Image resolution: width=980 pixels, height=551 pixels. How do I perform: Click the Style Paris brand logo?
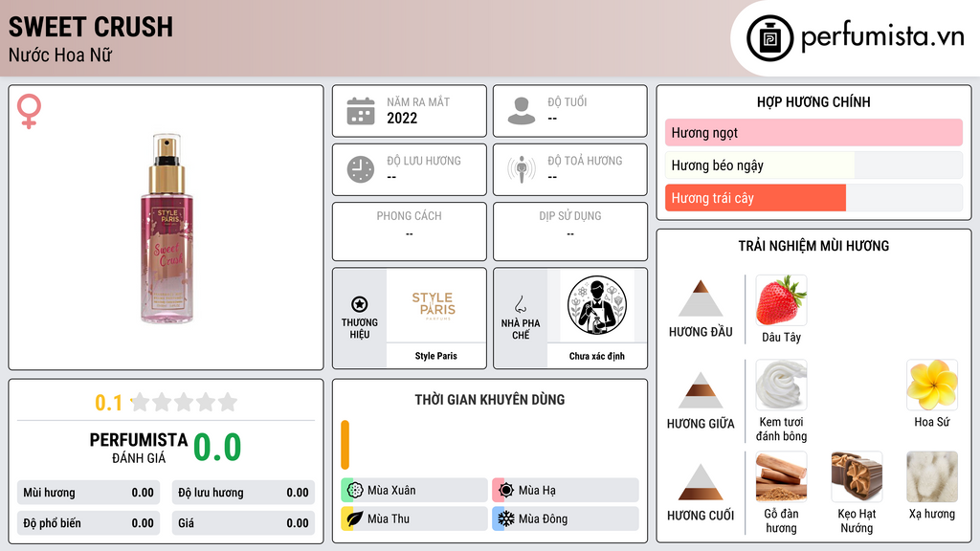click(434, 305)
